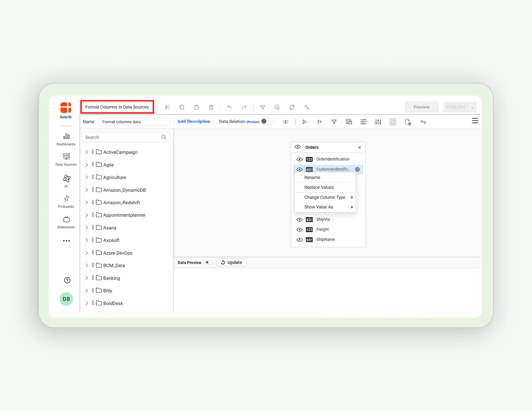Click the Run play triangle icon
Image resolution: width=532 pixels, height=411 pixels.
pyautogui.click(x=304, y=122)
